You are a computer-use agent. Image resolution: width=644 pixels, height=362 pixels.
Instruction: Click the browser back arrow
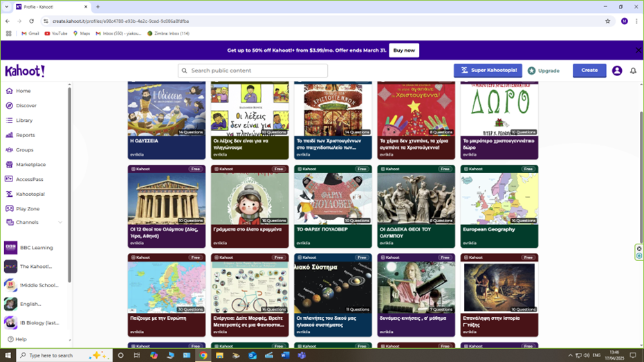(8, 21)
